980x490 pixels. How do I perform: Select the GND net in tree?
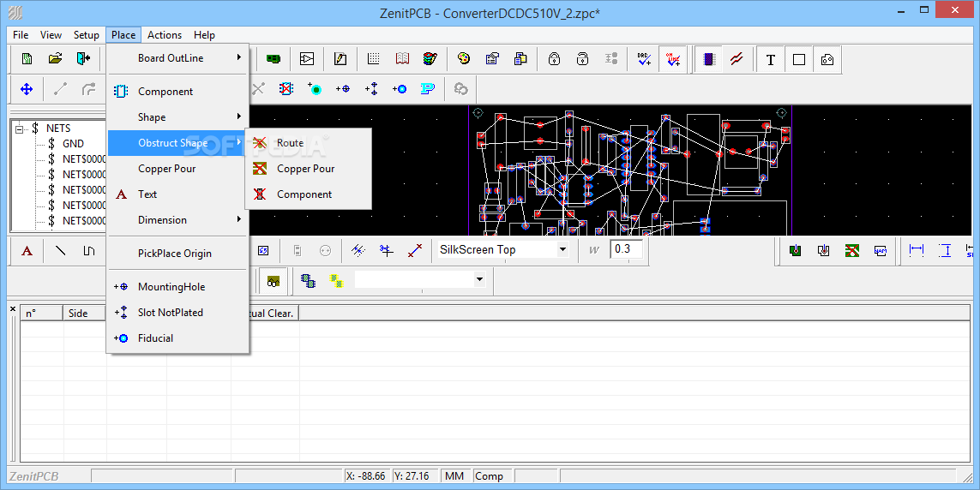pyautogui.click(x=73, y=144)
